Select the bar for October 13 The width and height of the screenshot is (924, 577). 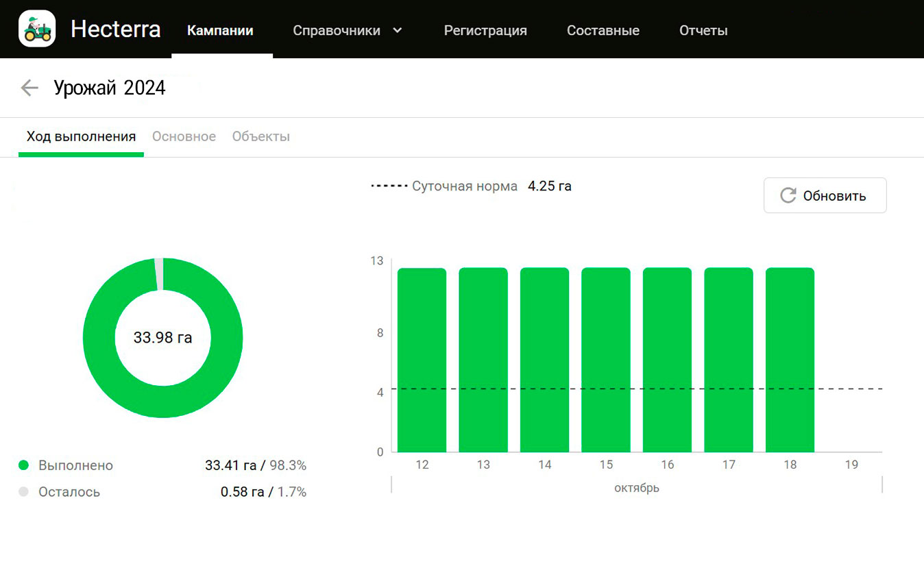point(483,360)
